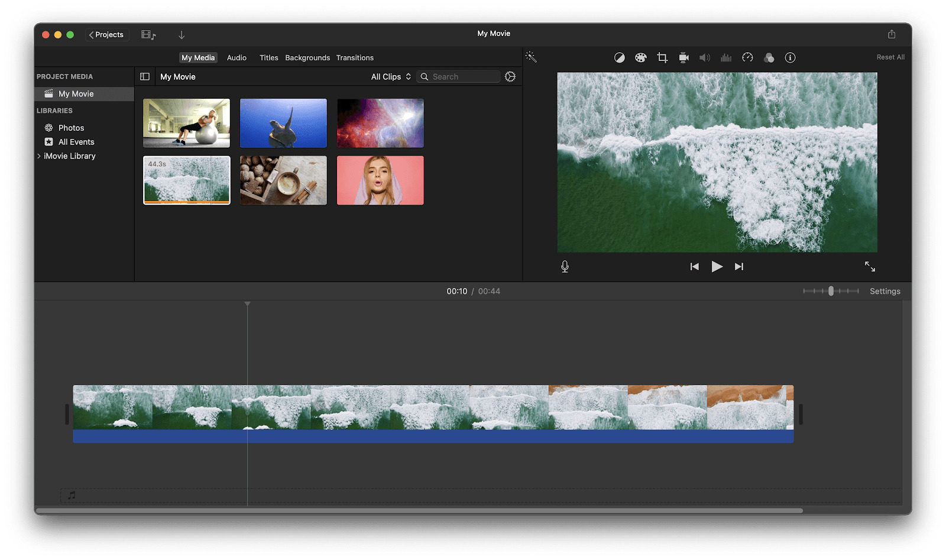The height and width of the screenshot is (560, 946).
Task: Open the Titles browser
Action: (268, 57)
